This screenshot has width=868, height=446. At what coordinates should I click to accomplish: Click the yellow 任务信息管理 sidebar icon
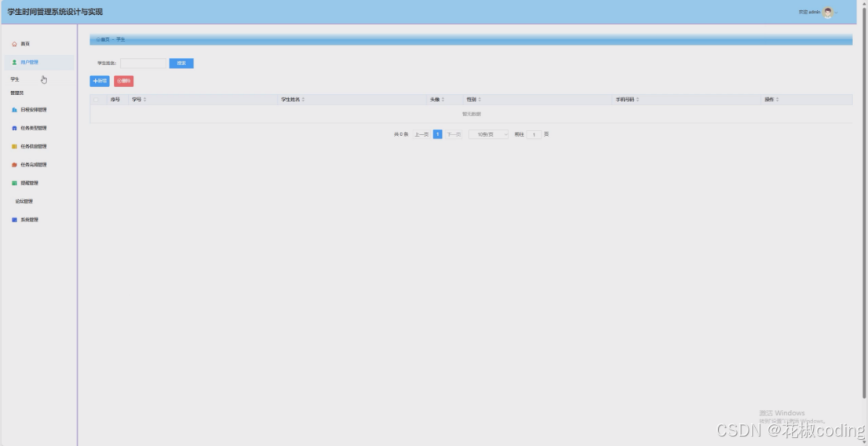click(x=14, y=146)
